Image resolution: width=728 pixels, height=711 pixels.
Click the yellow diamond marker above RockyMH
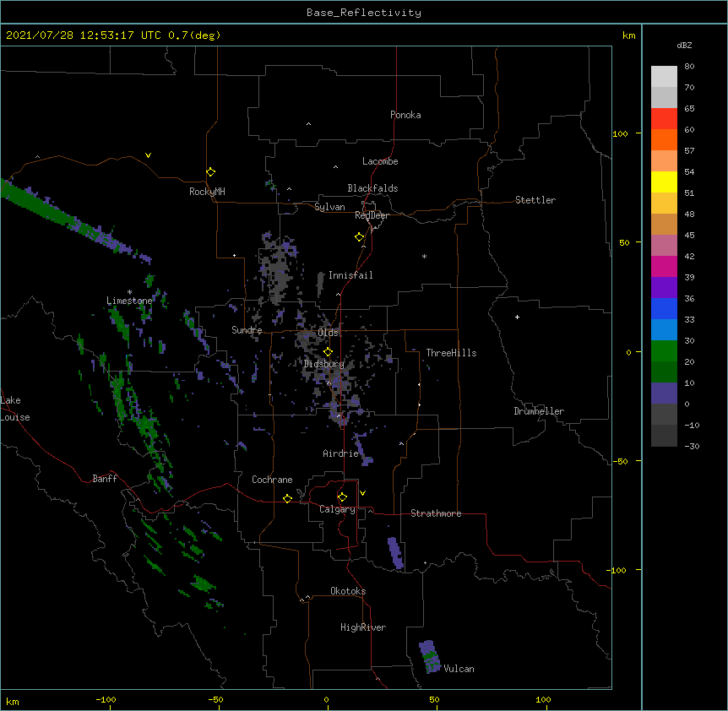(x=210, y=171)
